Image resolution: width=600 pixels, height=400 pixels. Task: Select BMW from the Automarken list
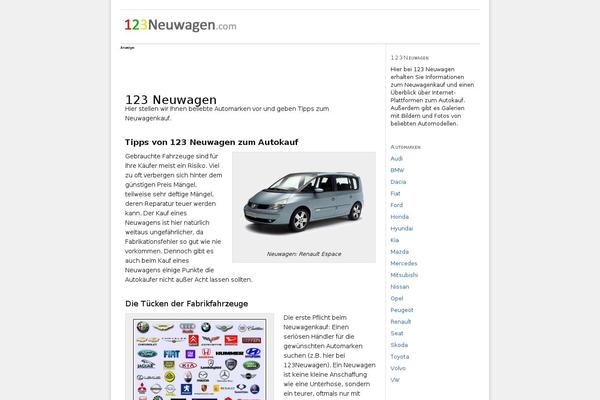click(x=397, y=170)
